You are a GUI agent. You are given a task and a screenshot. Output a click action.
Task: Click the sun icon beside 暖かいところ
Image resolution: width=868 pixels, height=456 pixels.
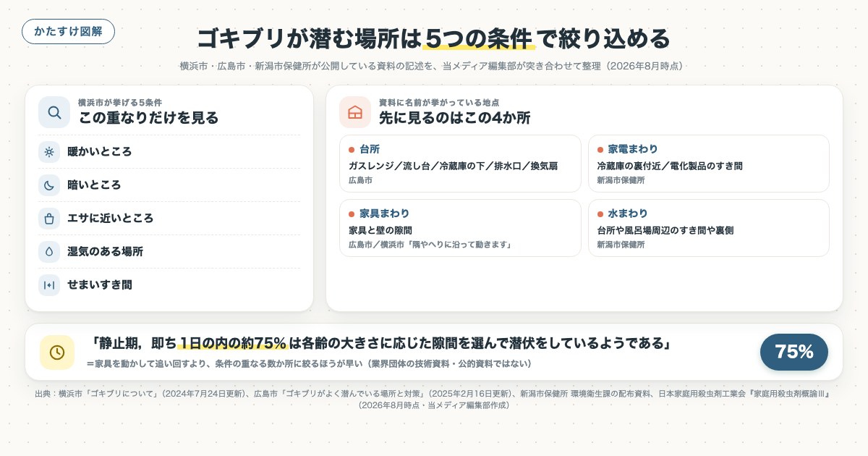[x=49, y=152]
